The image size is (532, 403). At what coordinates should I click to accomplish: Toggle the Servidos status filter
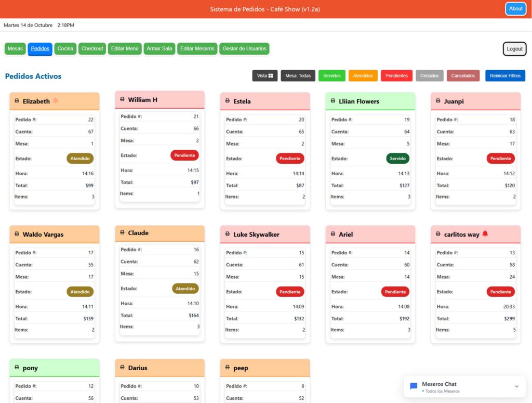pyautogui.click(x=332, y=75)
